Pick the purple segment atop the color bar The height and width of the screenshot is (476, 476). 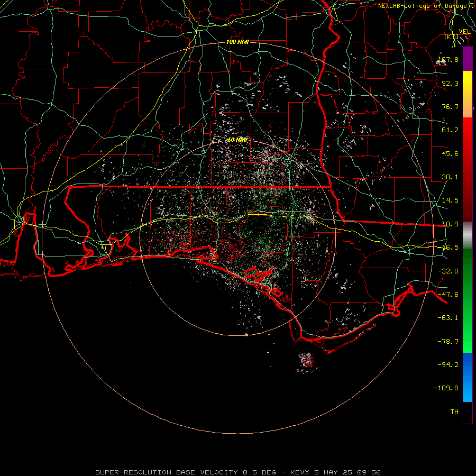tap(467, 59)
